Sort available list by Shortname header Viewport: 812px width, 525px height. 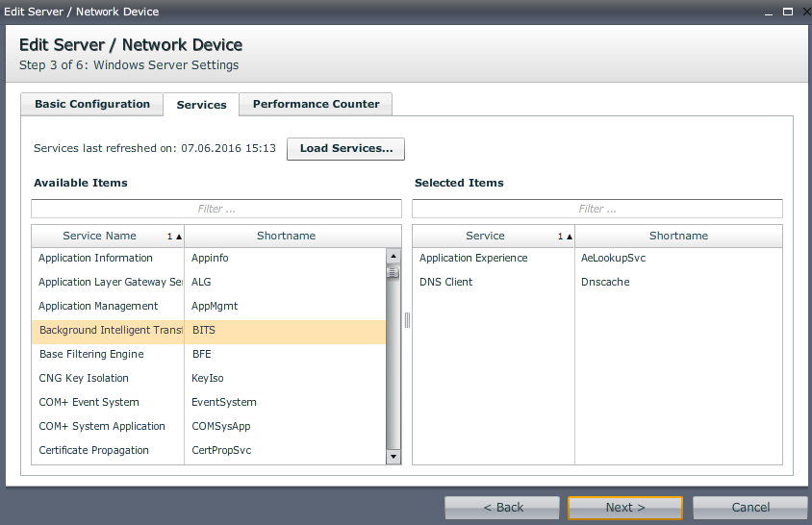286,236
